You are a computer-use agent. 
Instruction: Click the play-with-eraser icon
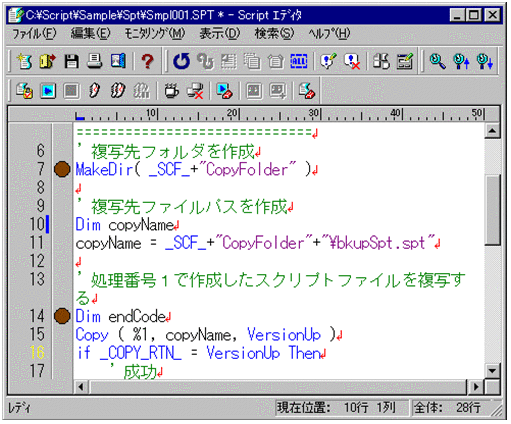point(224,91)
